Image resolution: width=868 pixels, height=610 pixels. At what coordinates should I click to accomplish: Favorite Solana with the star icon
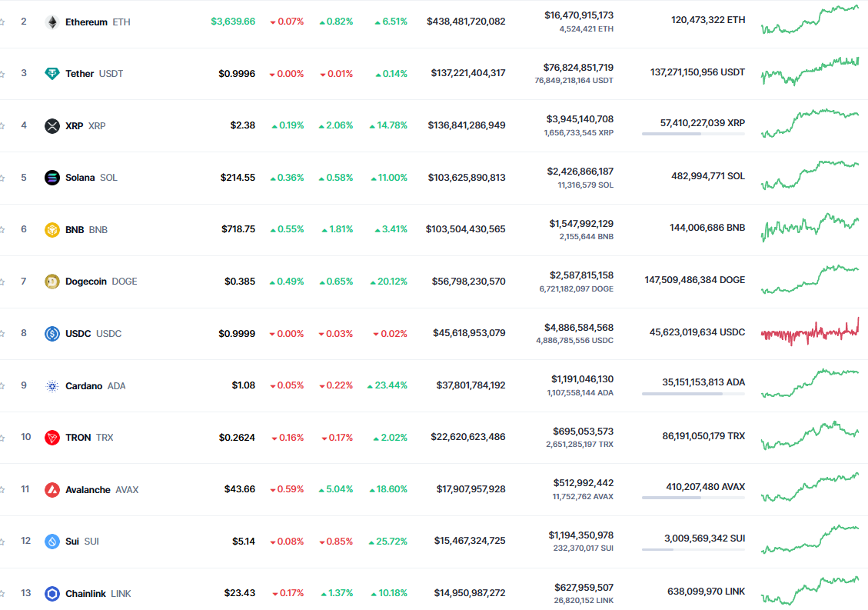point(2,178)
